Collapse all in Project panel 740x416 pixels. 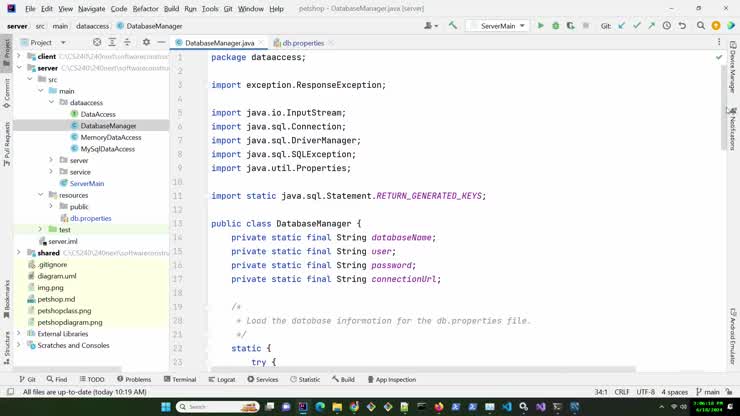coord(127,42)
